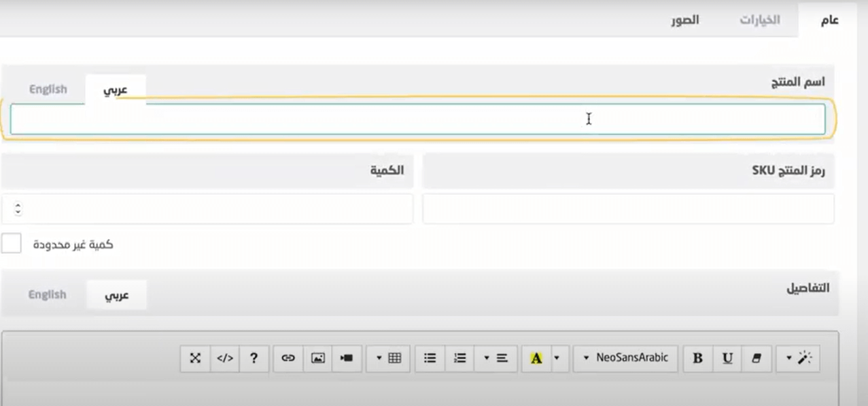The image size is (868, 406).
Task: Switch to the الخيارات tab
Action: (x=760, y=20)
